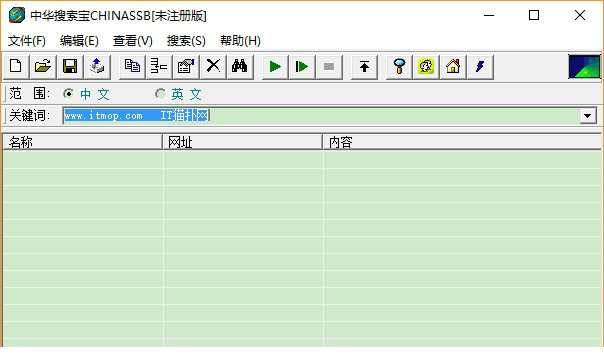Go to homepage via house icon
The width and height of the screenshot is (604, 360).
(x=453, y=67)
